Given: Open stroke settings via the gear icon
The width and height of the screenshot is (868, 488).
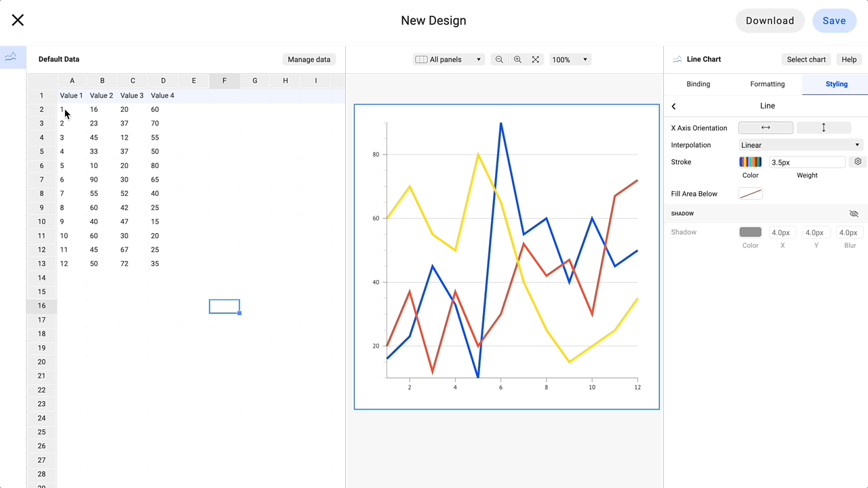Looking at the screenshot, I should tap(857, 161).
